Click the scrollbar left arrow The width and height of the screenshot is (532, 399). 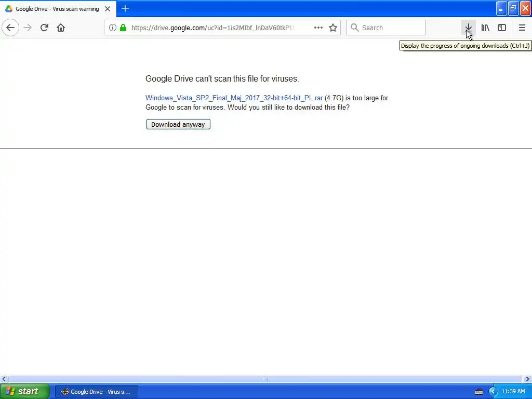(4, 379)
